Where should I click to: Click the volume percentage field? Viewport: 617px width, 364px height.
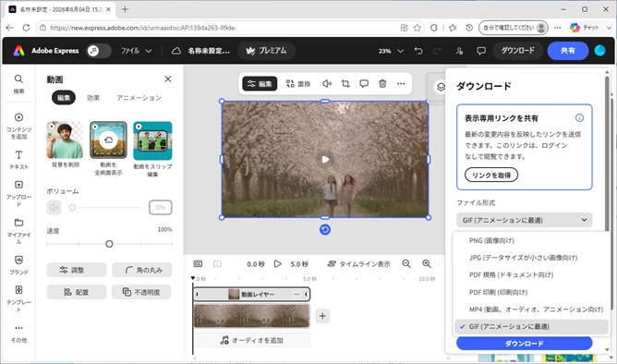[160, 207]
